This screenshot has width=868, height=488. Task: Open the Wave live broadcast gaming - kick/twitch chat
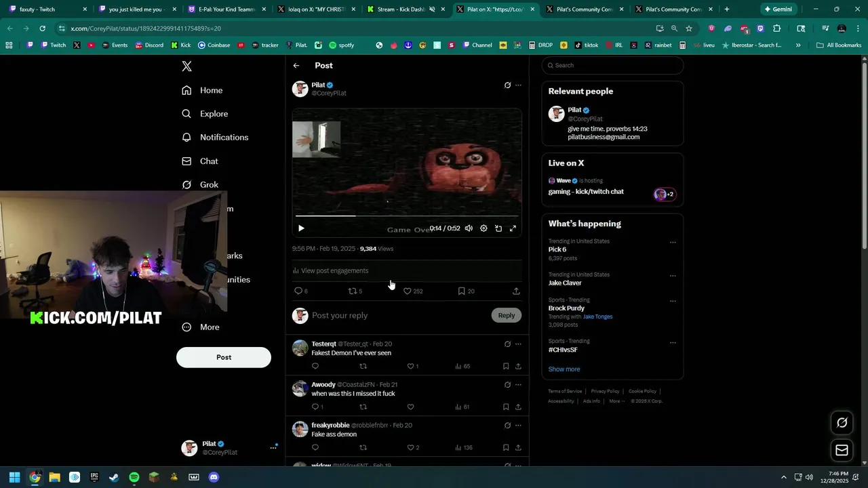point(612,186)
